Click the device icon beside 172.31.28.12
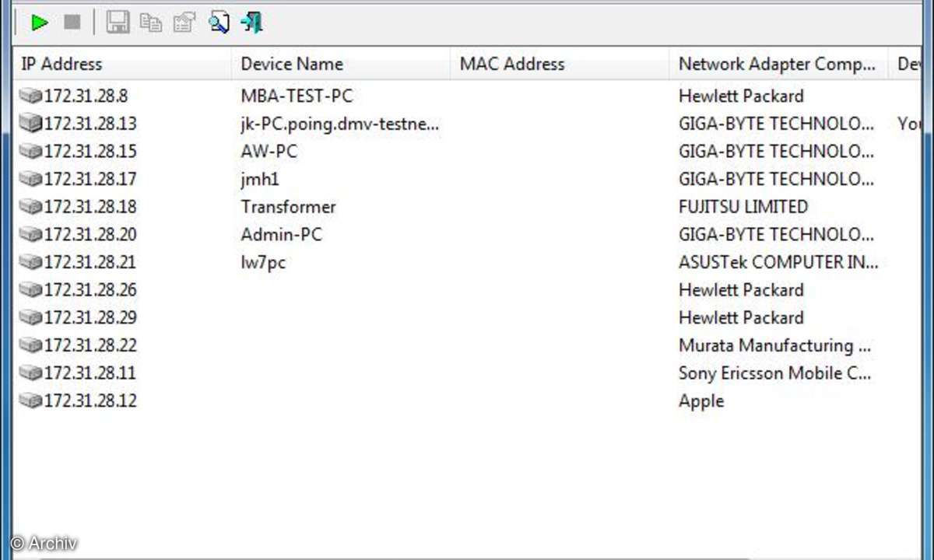 [31, 401]
